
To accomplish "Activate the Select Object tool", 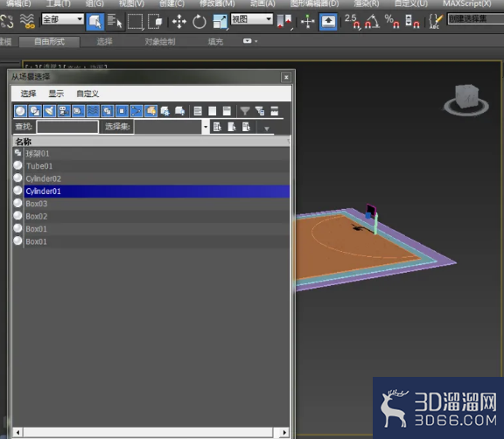I will pyautogui.click(x=95, y=22).
